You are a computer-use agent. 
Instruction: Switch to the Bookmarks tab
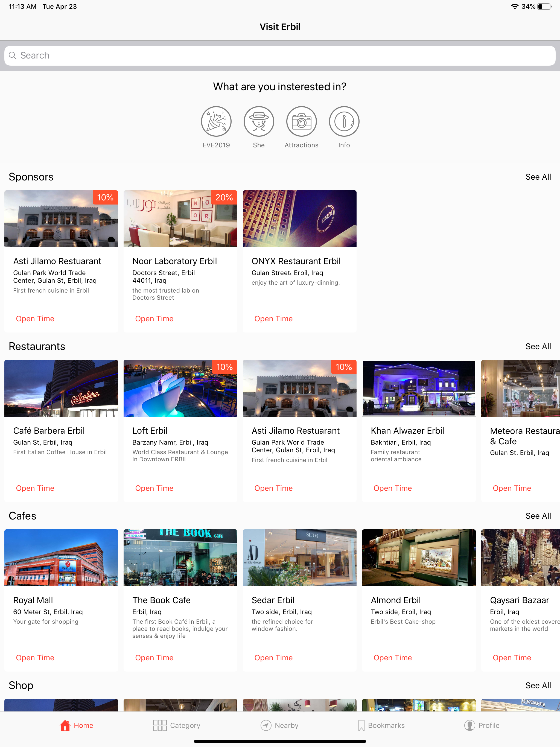[381, 725]
